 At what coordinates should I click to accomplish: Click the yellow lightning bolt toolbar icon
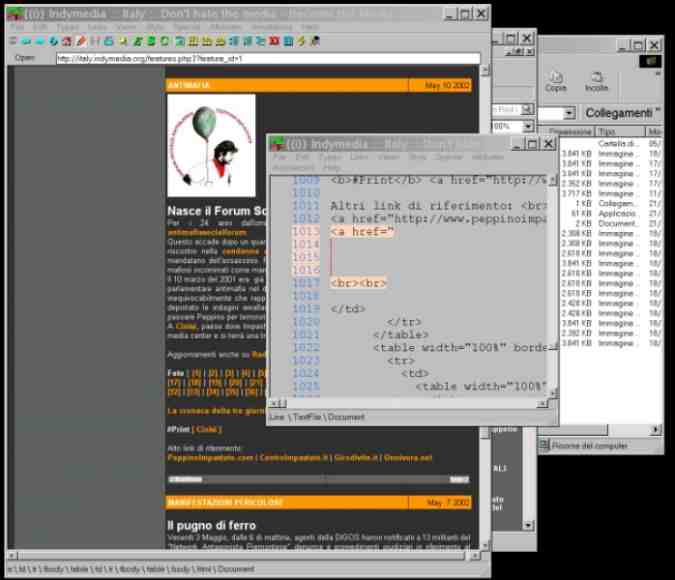(301, 41)
